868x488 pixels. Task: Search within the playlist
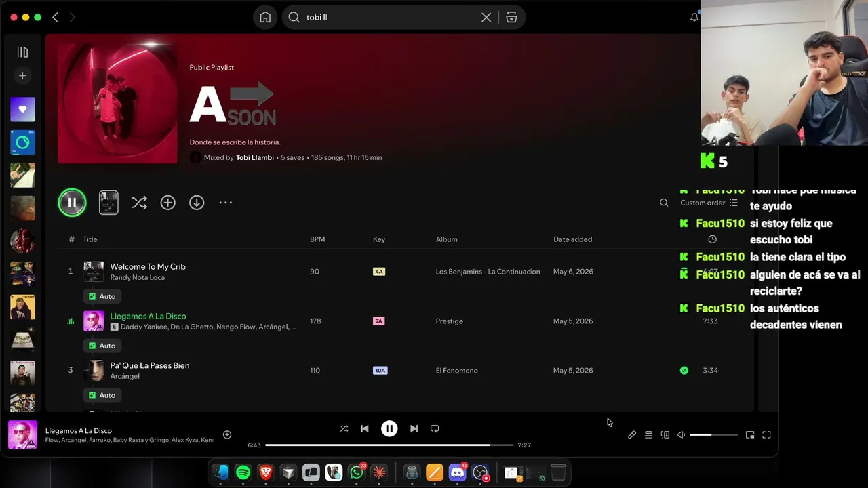point(664,203)
